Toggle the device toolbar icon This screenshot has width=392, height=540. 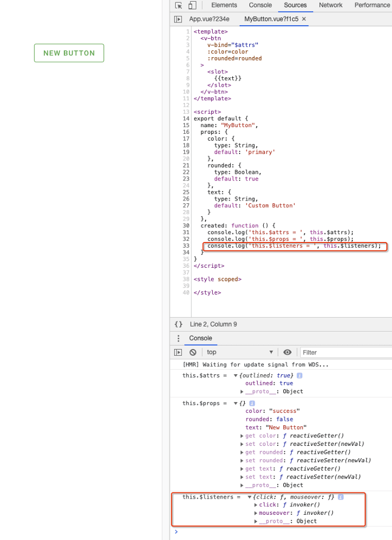pos(193,6)
